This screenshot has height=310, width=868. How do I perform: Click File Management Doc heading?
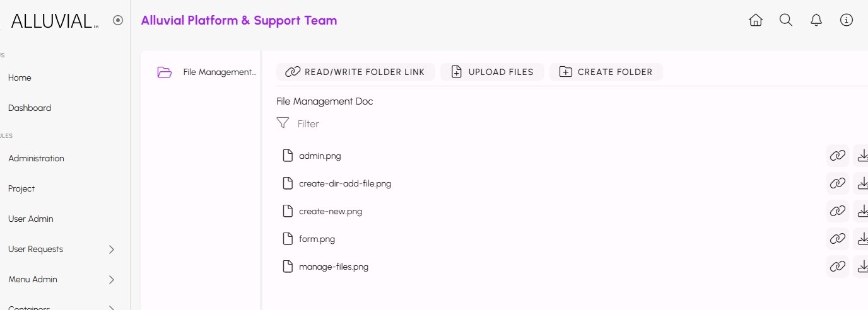tap(325, 101)
